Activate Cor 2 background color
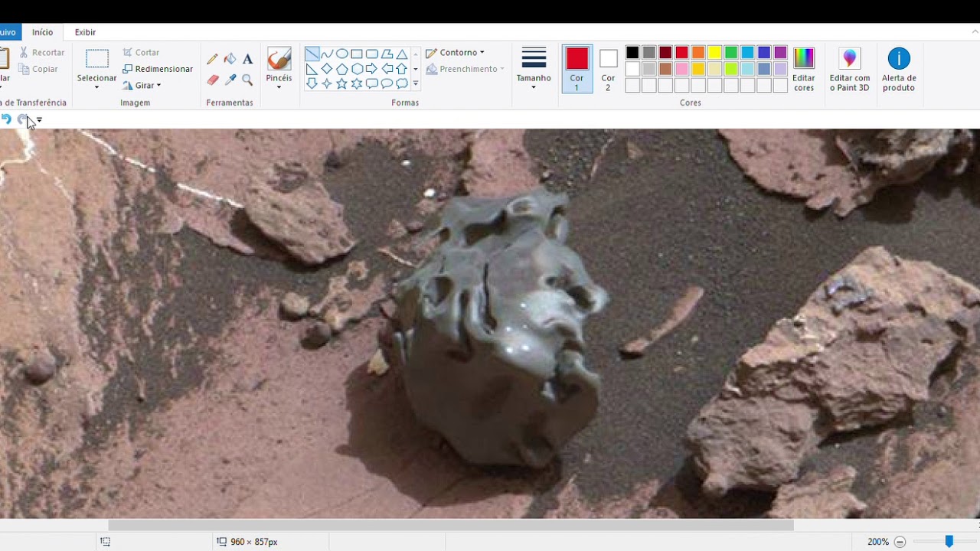This screenshot has width=980, height=551. [x=608, y=68]
